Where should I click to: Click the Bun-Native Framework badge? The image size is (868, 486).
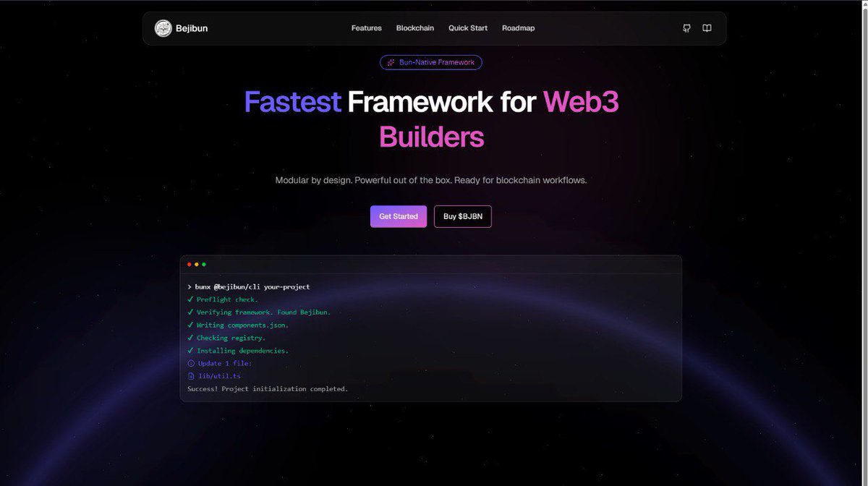[430, 62]
